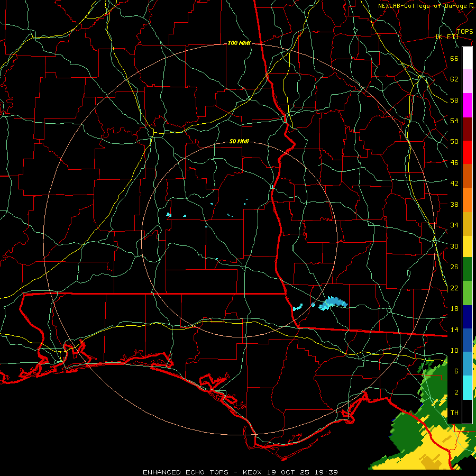This screenshot has width=476, height=476.
Task: Click the black TH legend swatch
Action: (x=467, y=411)
